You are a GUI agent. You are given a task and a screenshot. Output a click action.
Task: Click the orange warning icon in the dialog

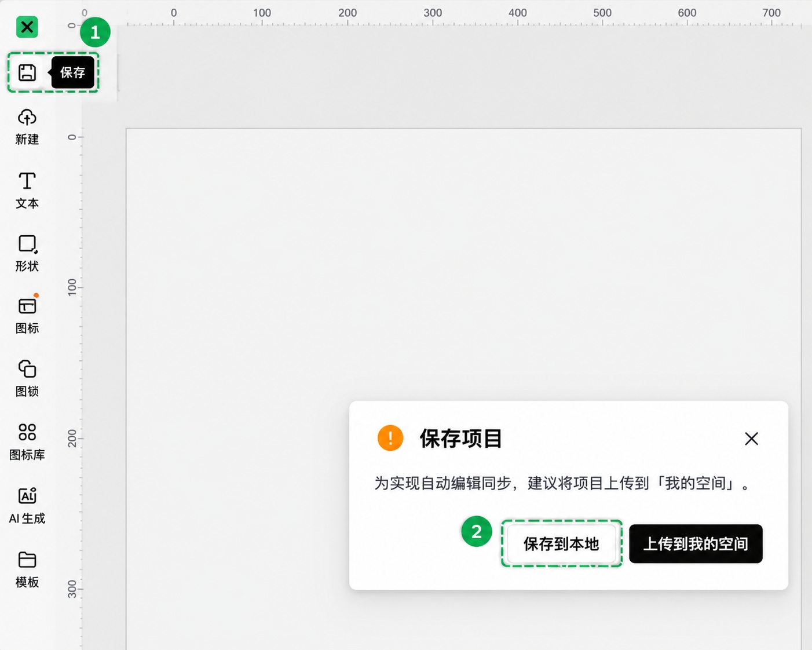pos(390,438)
